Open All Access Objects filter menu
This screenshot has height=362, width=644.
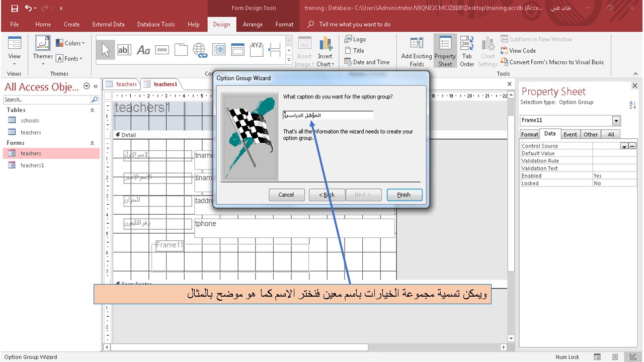[86, 86]
